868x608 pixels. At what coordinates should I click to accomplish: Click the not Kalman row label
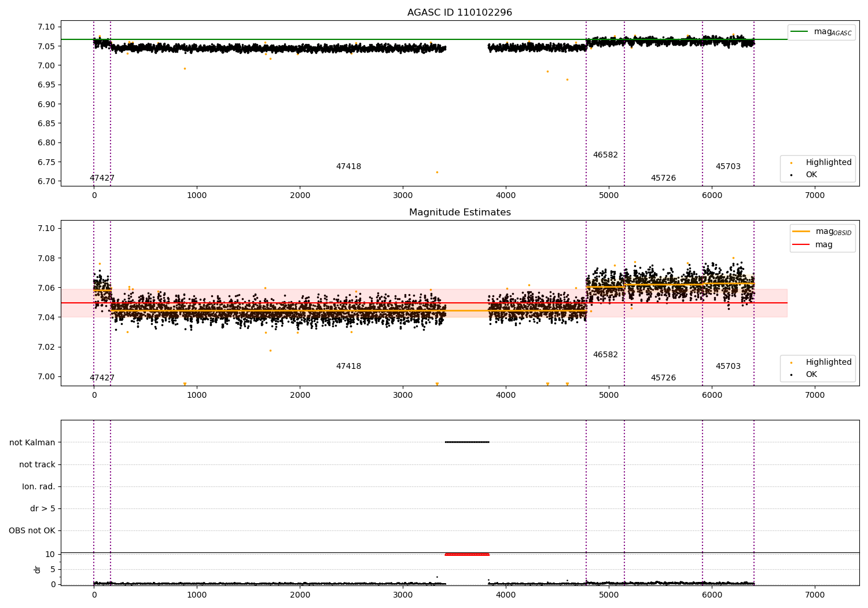point(32,442)
